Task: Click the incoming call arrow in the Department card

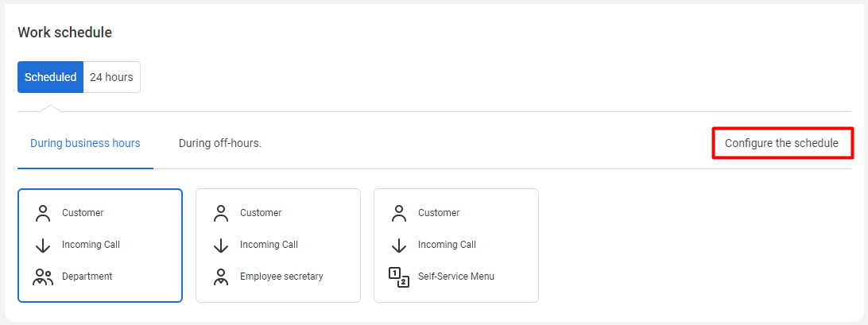Action: [43, 246]
